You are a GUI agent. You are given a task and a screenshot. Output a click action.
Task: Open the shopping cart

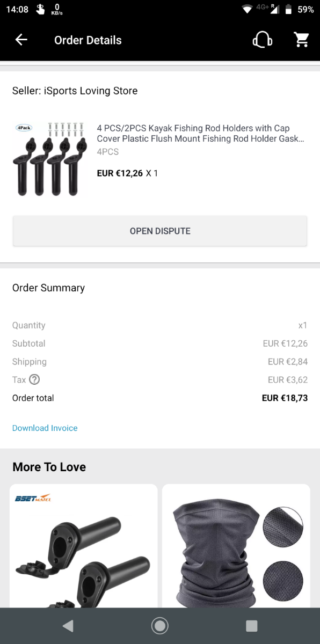(x=301, y=40)
